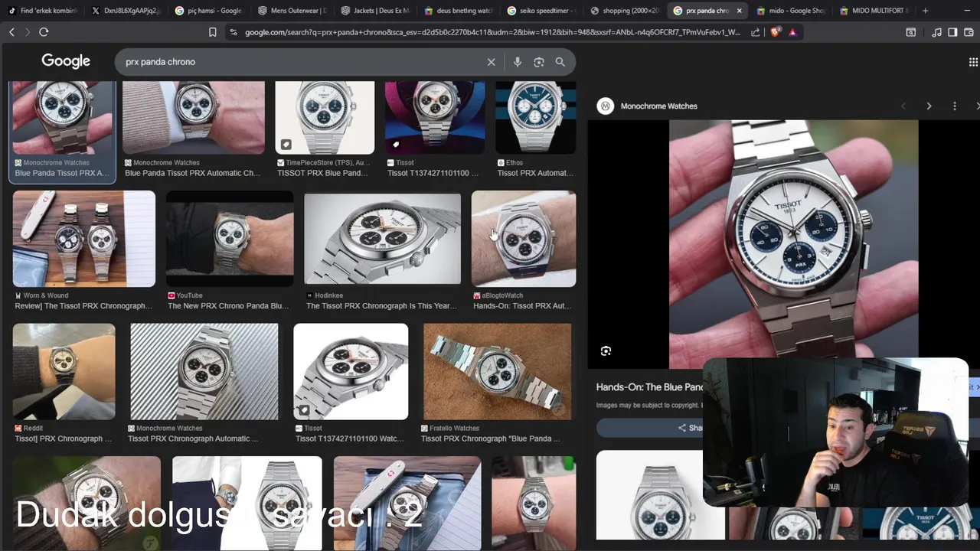
Task: Click the Google logo
Action: click(66, 61)
